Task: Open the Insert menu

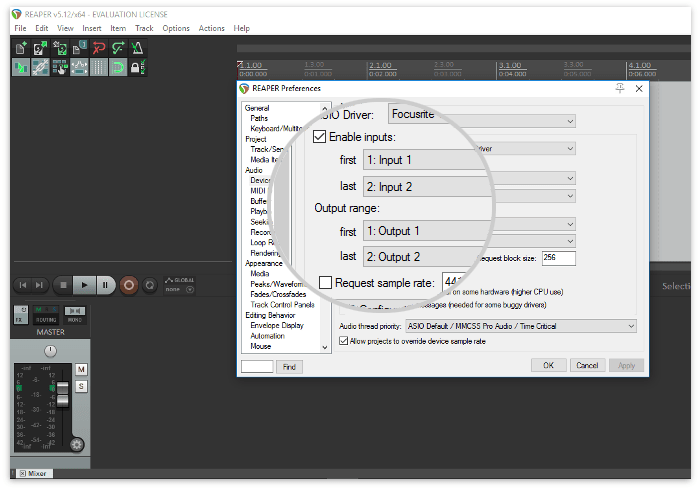Action: 92,28
